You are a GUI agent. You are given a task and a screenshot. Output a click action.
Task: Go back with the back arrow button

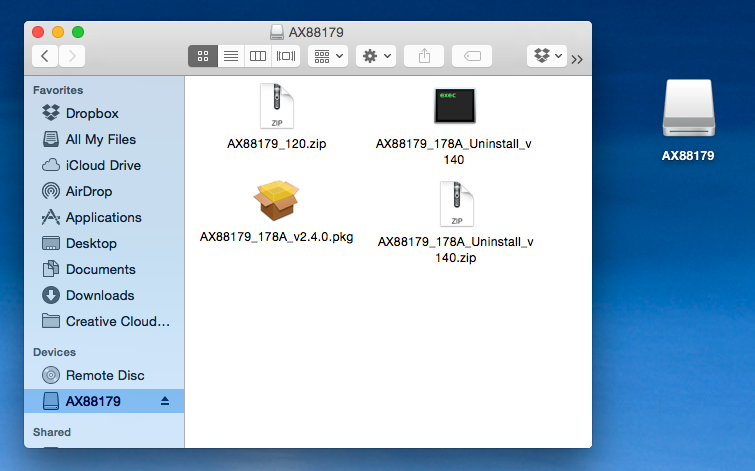[x=45, y=56]
